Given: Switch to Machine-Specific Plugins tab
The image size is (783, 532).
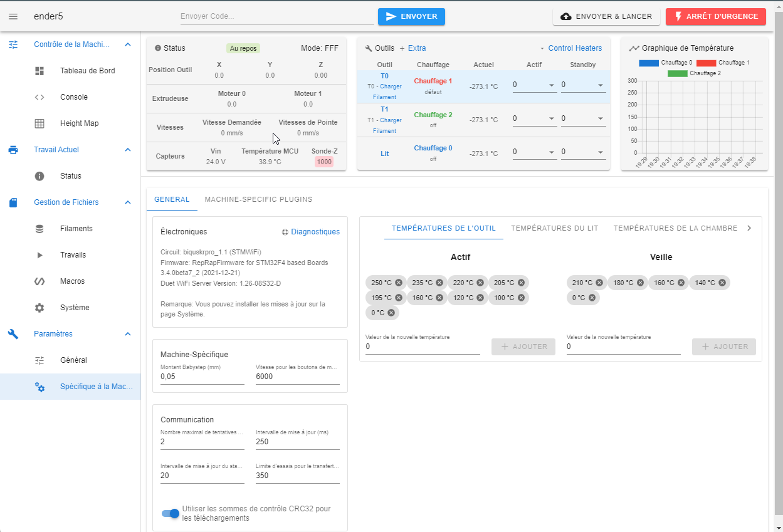Looking at the screenshot, I should tap(258, 199).
